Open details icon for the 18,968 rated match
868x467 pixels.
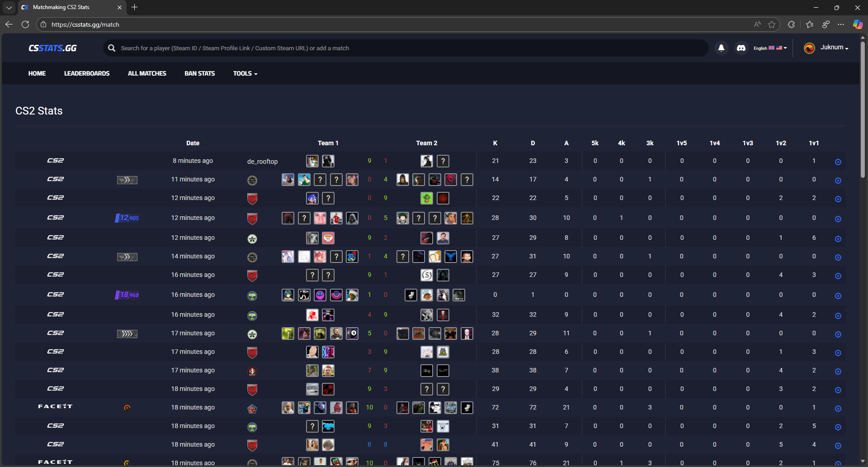(x=838, y=296)
